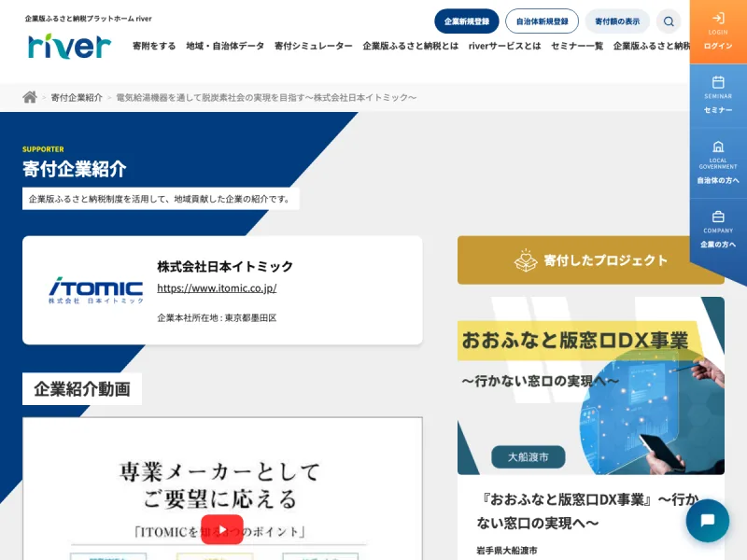Click 企業版ふるさと納税プラットフォーム river tagline
Viewport: 747px width, 560px height.
pos(88,19)
